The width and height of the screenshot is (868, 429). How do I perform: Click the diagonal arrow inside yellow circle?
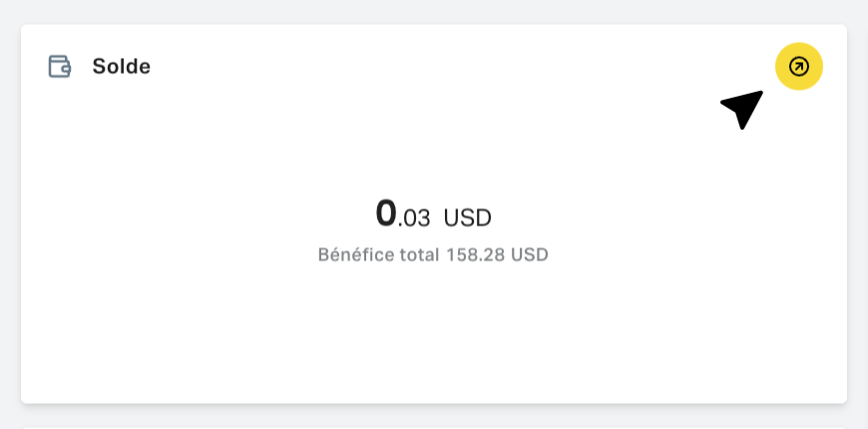tap(799, 67)
